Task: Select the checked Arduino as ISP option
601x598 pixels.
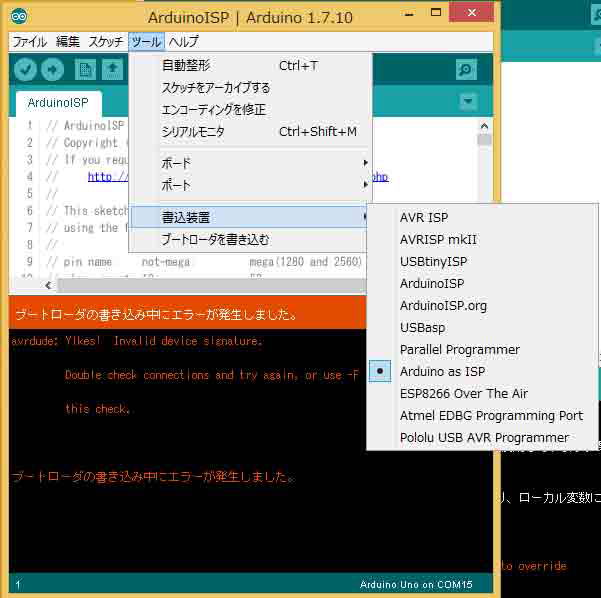Action: pos(482,371)
